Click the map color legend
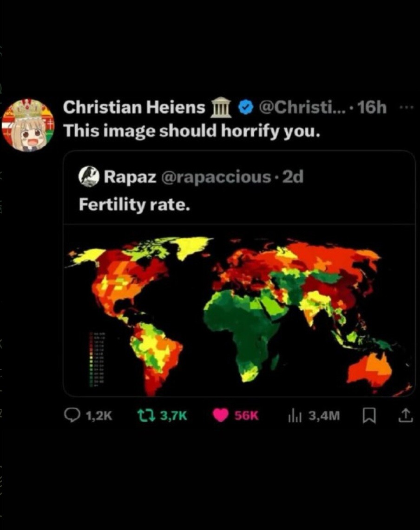 [97, 358]
